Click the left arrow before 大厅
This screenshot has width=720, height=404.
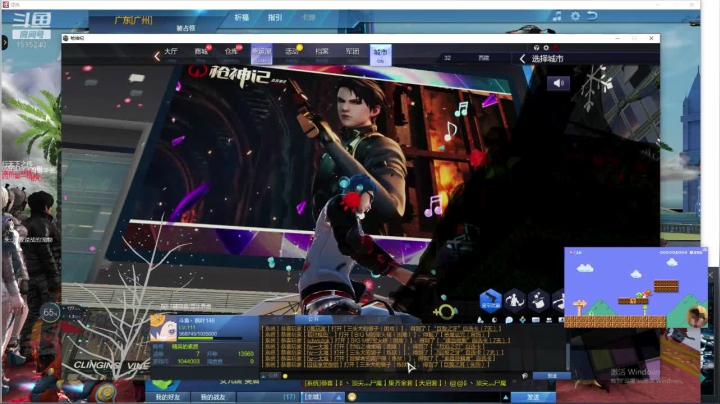pyautogui.click(x=157, y=56)
